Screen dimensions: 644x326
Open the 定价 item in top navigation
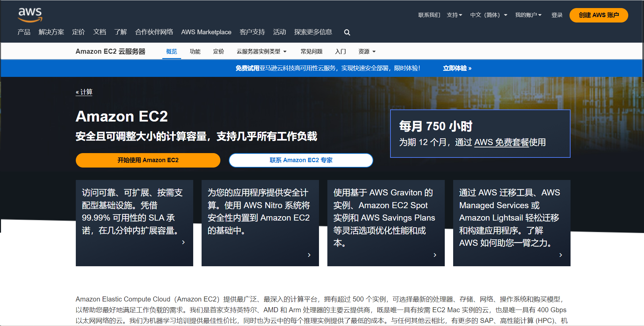coord(78,32)
